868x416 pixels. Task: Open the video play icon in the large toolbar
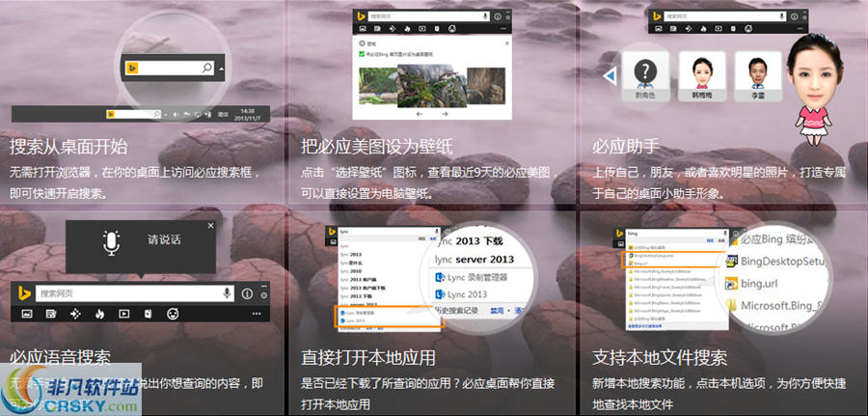(124, 314)
